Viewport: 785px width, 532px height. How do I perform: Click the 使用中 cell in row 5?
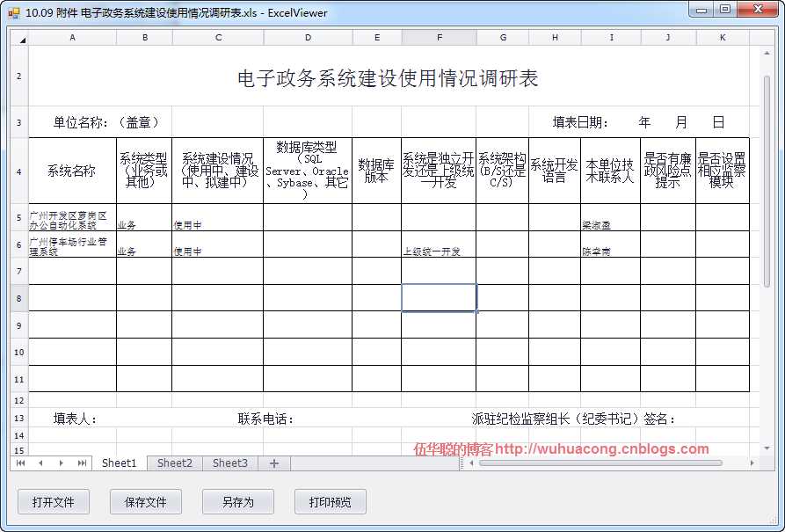[217, 217]
